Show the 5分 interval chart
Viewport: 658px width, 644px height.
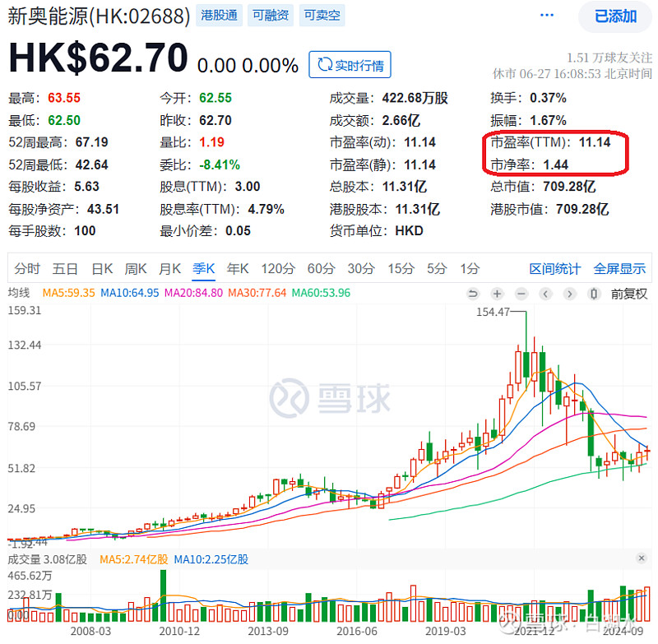[x=437, y=268]
